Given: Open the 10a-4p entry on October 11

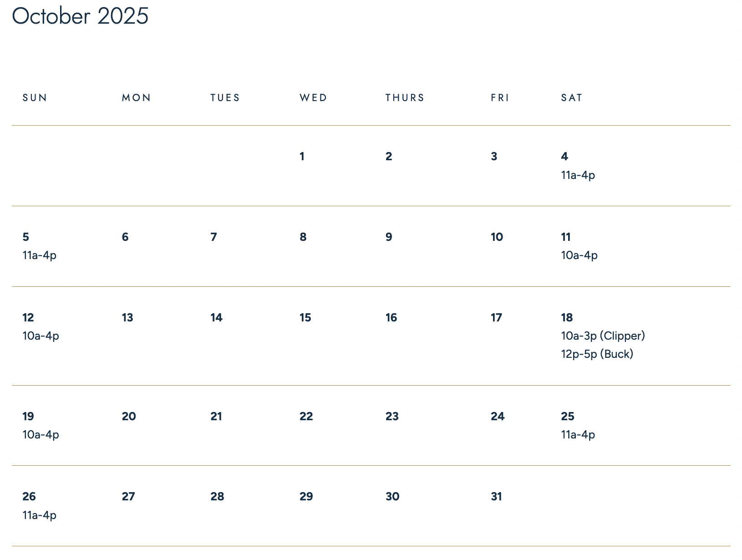Looking at the screenshot, I should point(579,255).
